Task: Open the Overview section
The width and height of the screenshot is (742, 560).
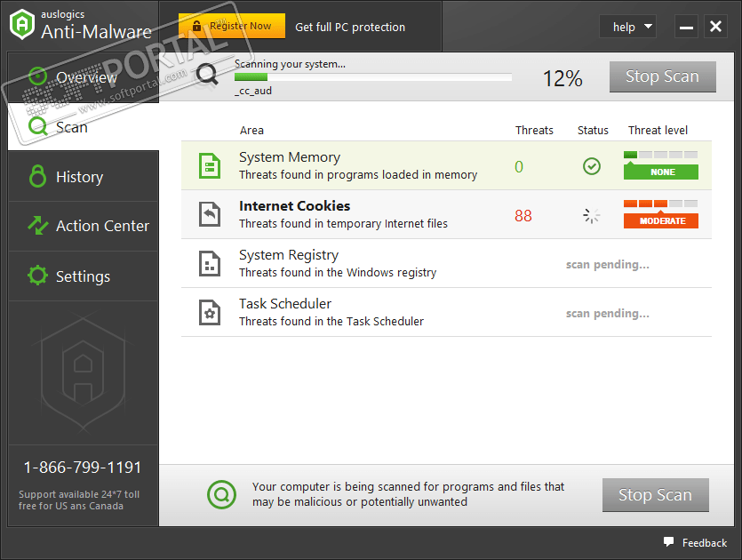Action: [84, 77]
